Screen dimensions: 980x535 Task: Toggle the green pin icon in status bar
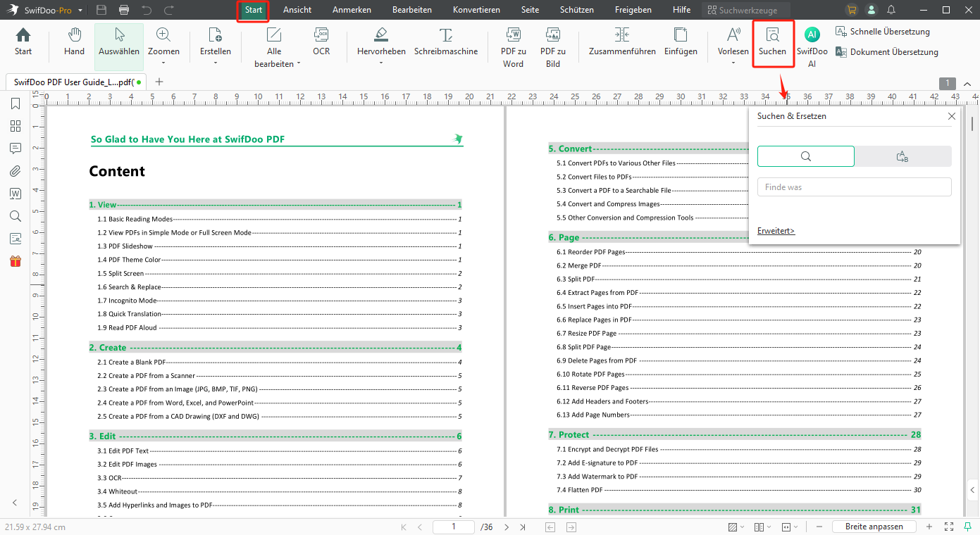pyautogui.click(x=967, y=527)
